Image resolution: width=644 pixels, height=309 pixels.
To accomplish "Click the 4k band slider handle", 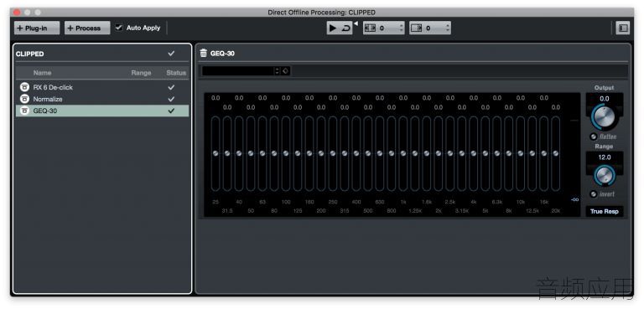I will (x=474, y=153).
